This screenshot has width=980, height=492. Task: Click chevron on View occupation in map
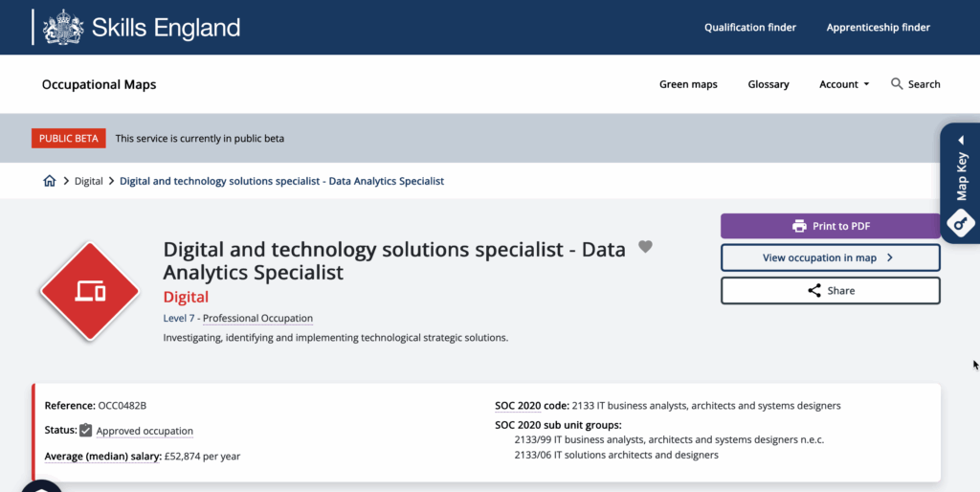click(889, 257)
